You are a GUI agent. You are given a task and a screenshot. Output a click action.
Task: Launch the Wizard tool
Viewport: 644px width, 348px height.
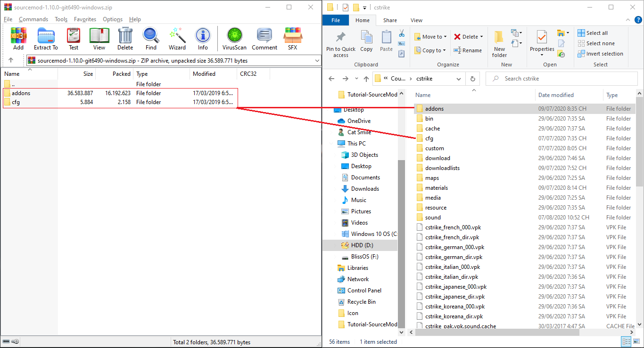[x=177, y=39]
